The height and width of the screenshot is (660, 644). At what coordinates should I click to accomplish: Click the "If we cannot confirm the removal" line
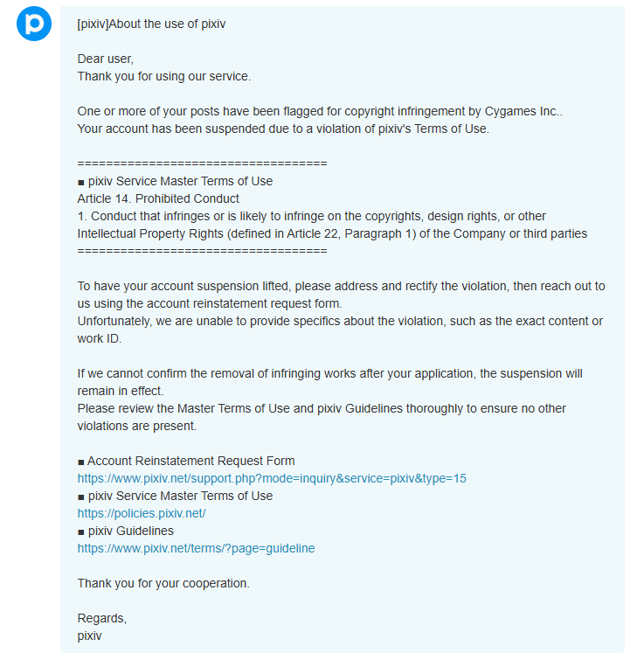pos(329,374)
